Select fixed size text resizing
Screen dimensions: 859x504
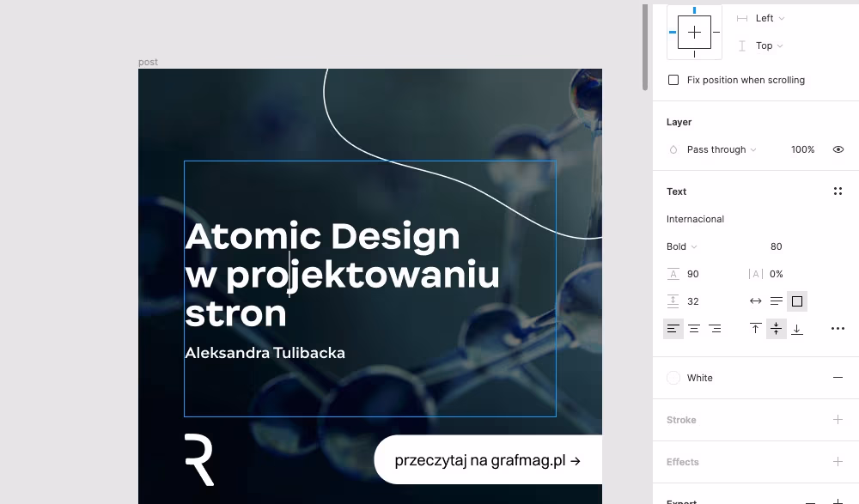coord(797,301)
